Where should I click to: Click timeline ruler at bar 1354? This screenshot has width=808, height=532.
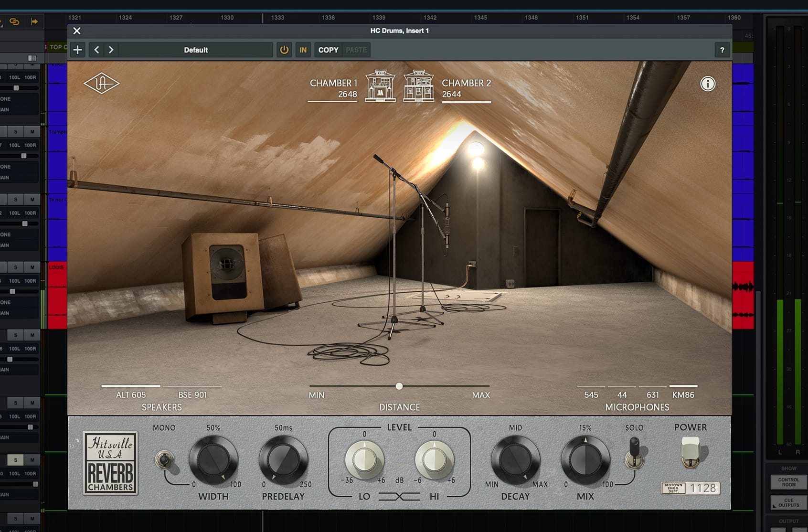pos(633,18)
